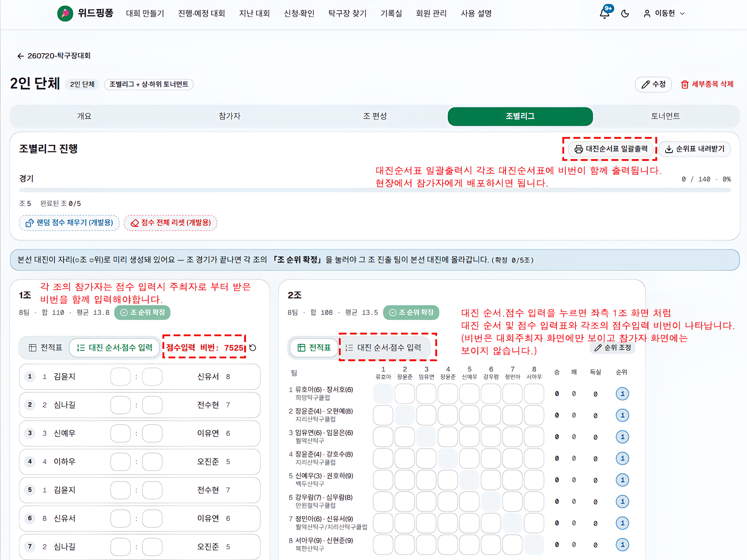Open the notifications bell
Screen dimensions: 747x560
click(x=604, y=14)
